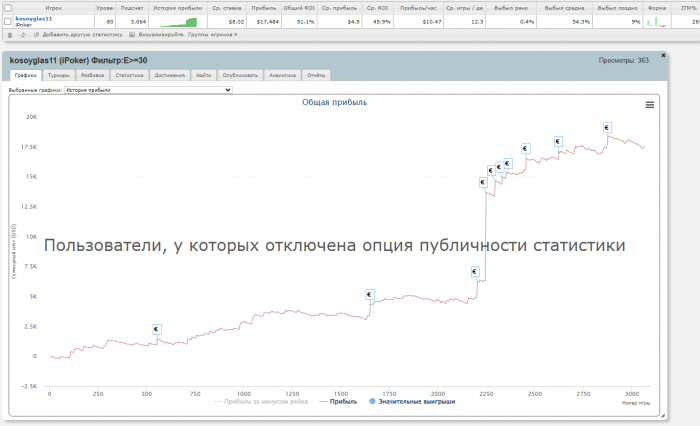The width and height of the screenshot is (700, 426).
Task: Click the highest euro marker near game 2875
Action: (607, 128)
